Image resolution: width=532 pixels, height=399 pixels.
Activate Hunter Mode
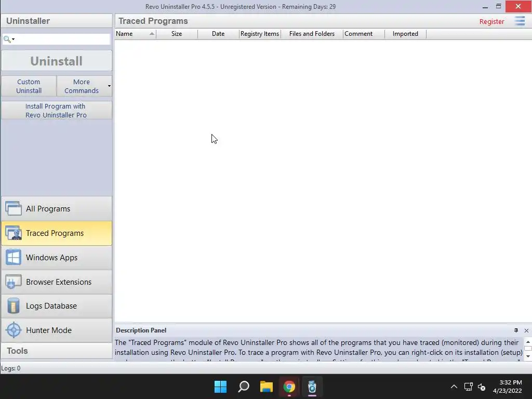(57, 330)
